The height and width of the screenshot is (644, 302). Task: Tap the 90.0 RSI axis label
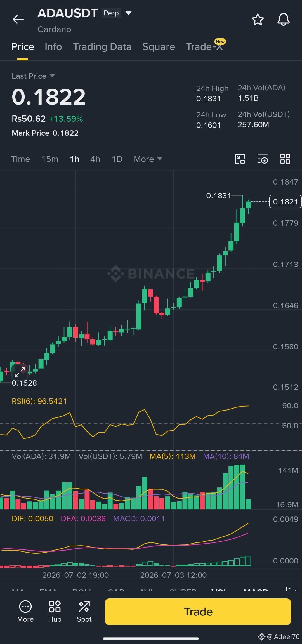tap(290, 405)
